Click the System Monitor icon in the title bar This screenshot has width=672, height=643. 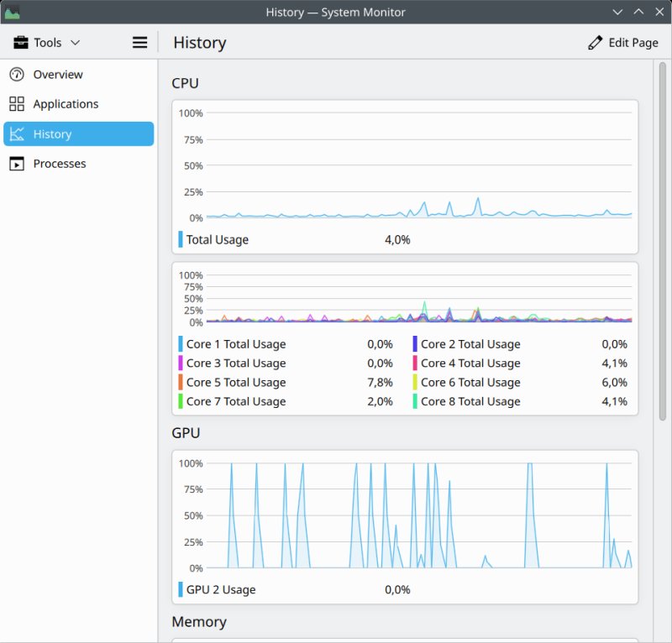12,12
